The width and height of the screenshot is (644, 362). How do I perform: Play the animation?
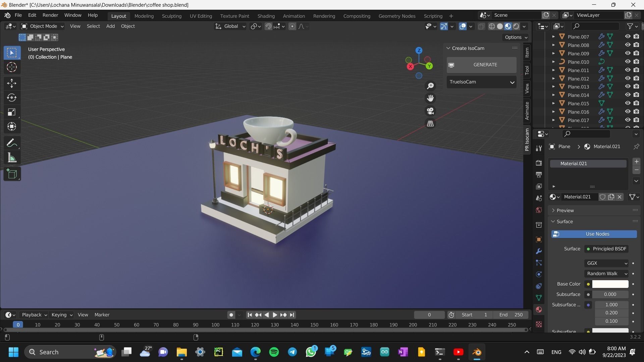(x=275, y=315)
